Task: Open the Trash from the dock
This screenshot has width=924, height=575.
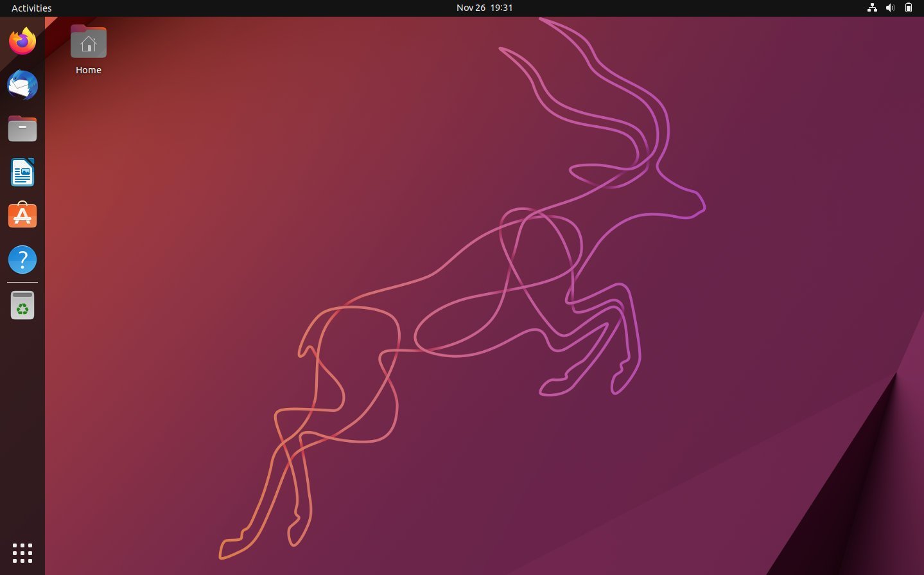Action: point(22,305)
